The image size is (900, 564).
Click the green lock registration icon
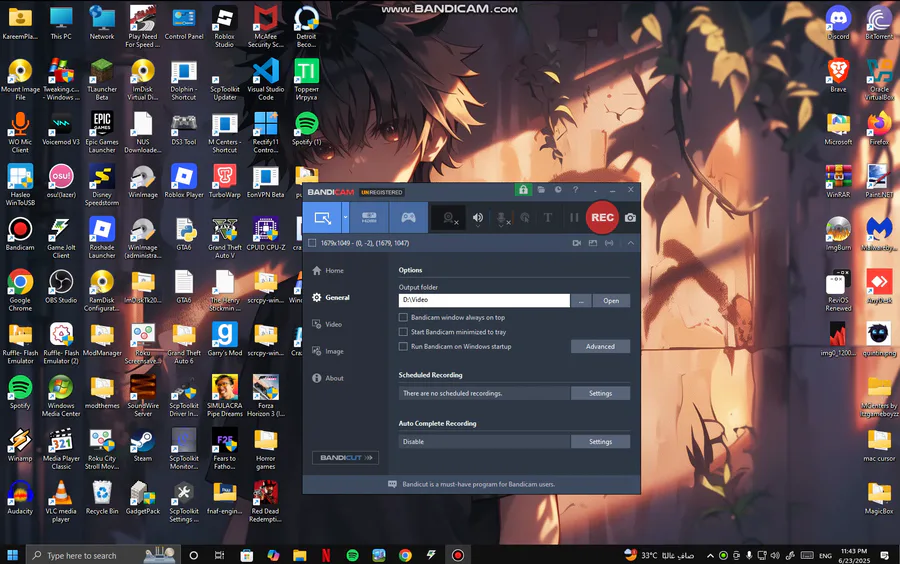point(523,190)
